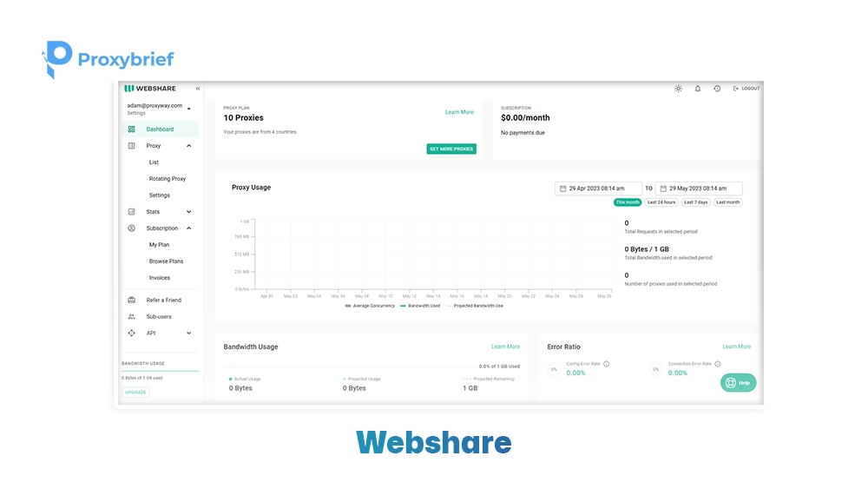Open Browse Plans page
868x489 pixels.
point(166,261)
